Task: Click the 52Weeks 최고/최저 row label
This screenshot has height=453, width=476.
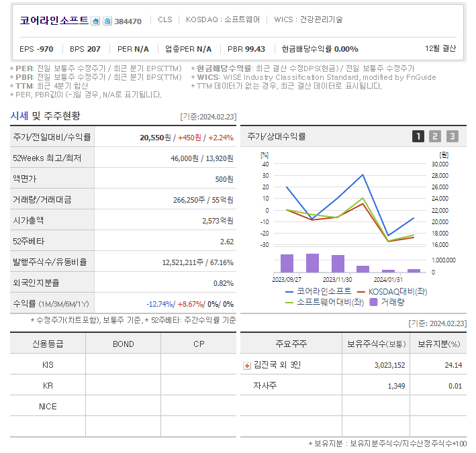Action: tap(47, 158)
